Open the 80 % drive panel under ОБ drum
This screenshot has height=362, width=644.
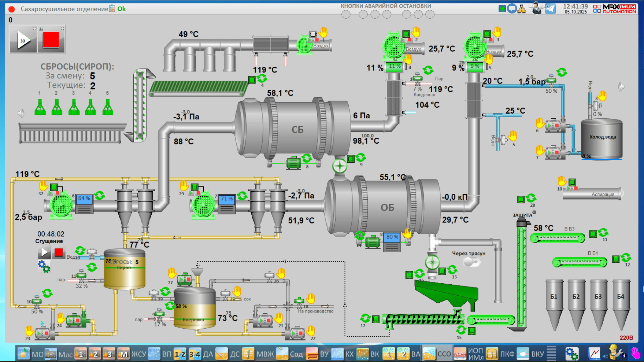click(x=392, y=242)
